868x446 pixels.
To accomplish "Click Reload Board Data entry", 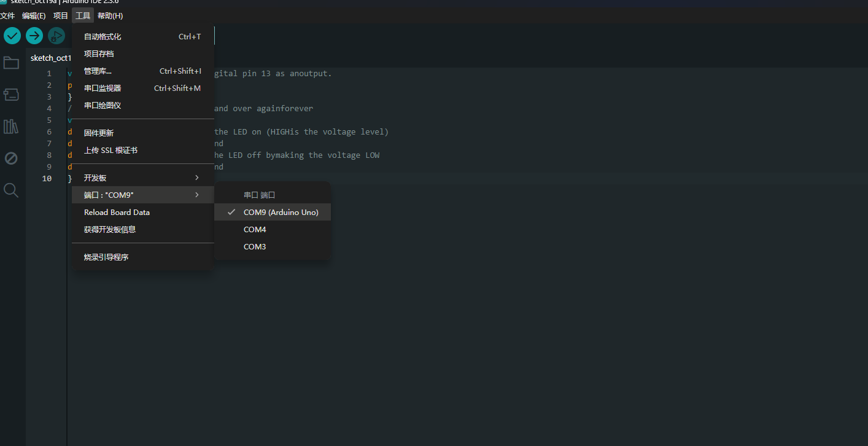I will [143, 212].
